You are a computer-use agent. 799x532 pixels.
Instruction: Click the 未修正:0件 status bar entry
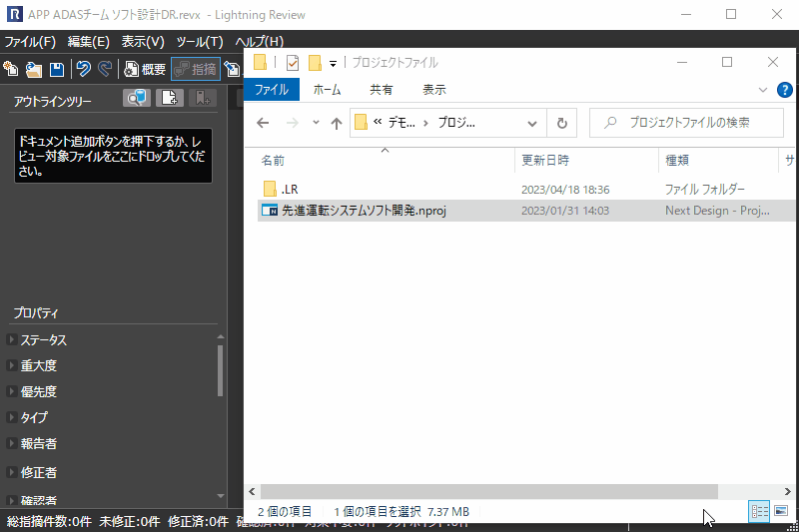130,521
